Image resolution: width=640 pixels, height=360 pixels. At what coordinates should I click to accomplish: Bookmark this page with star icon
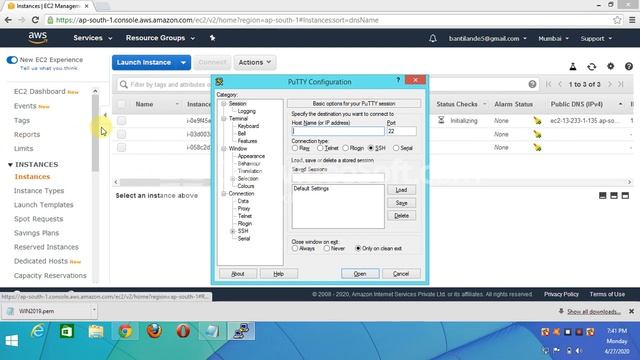(x=617, y=20)
